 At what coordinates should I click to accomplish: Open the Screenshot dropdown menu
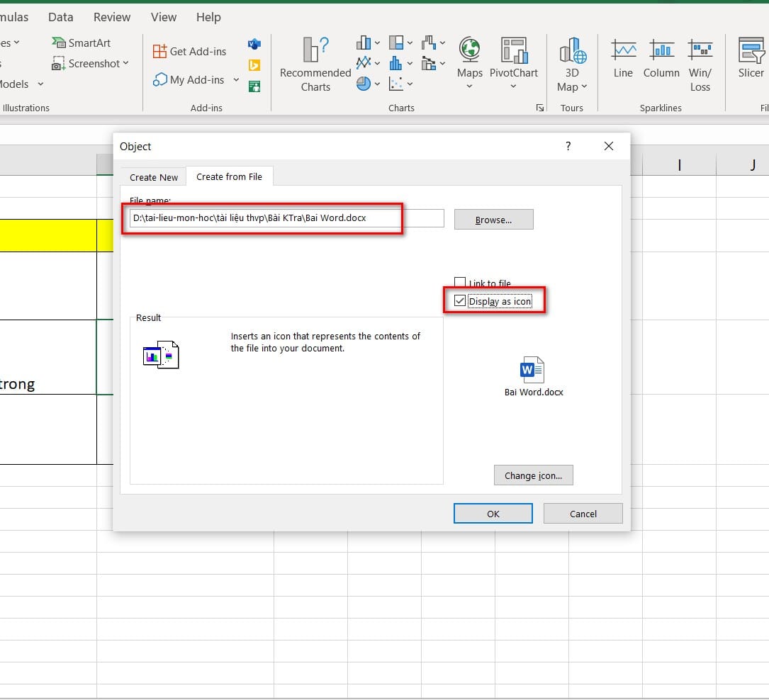point(125,64)
